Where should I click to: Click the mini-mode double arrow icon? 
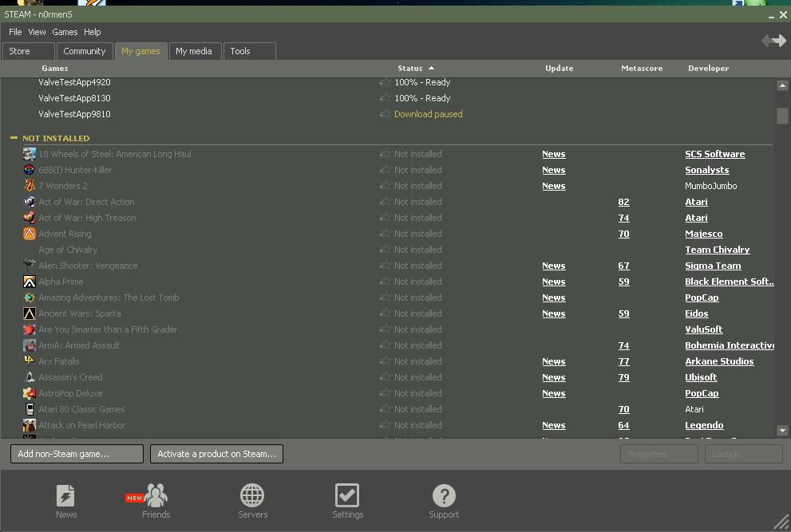[774, 41]
